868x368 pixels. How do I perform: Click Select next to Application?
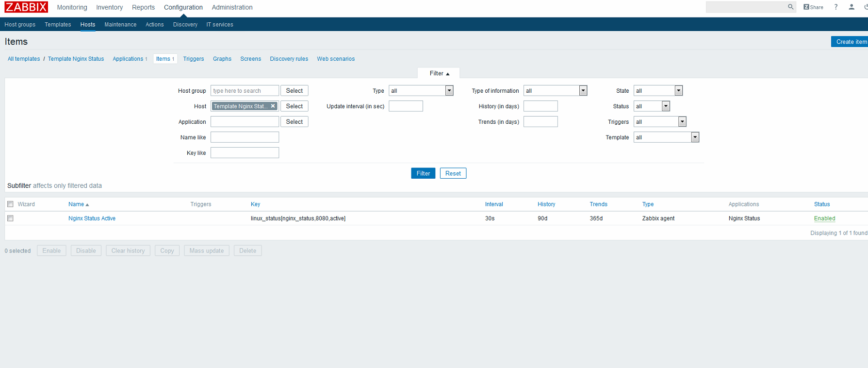[x=295, y=122]
